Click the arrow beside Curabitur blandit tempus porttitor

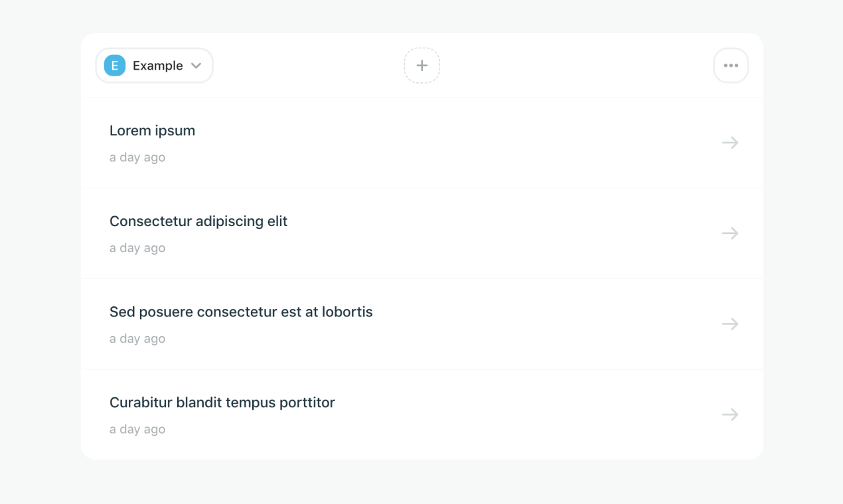tap(730, 414)
